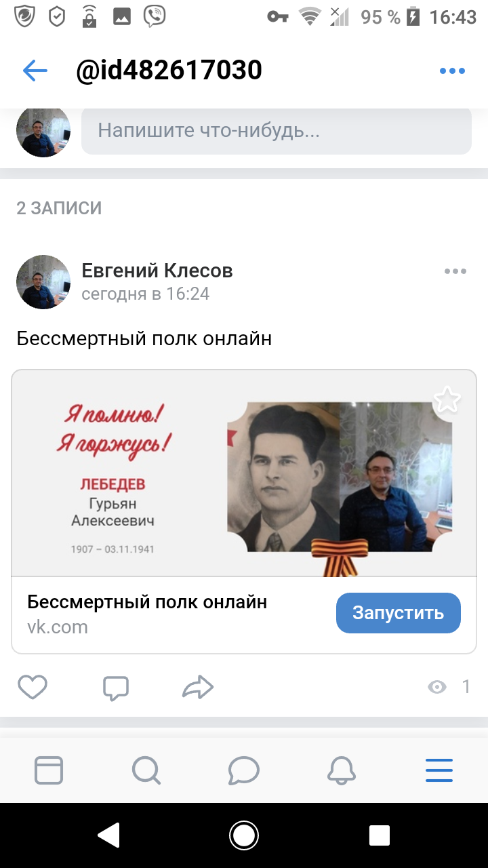This screenshot has height=868, width=488.
Task: Open the news feed tab icon
Action: pyautogui.click(x=49, y=770)
